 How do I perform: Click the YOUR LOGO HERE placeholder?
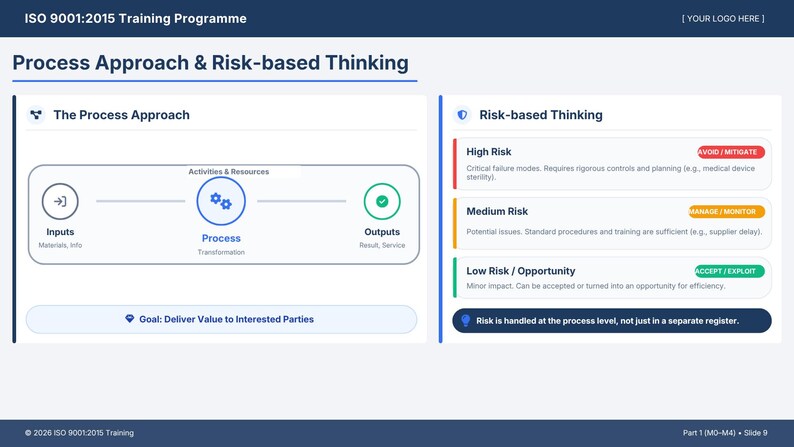(x=723, y=19)
